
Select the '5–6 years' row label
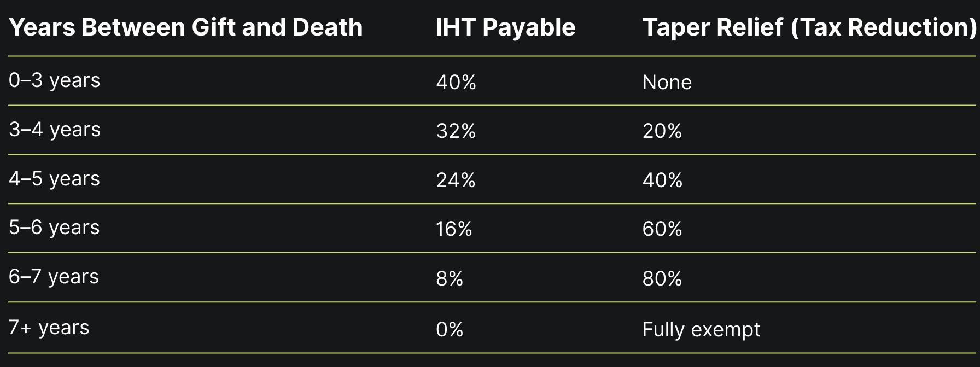(54, 228)
